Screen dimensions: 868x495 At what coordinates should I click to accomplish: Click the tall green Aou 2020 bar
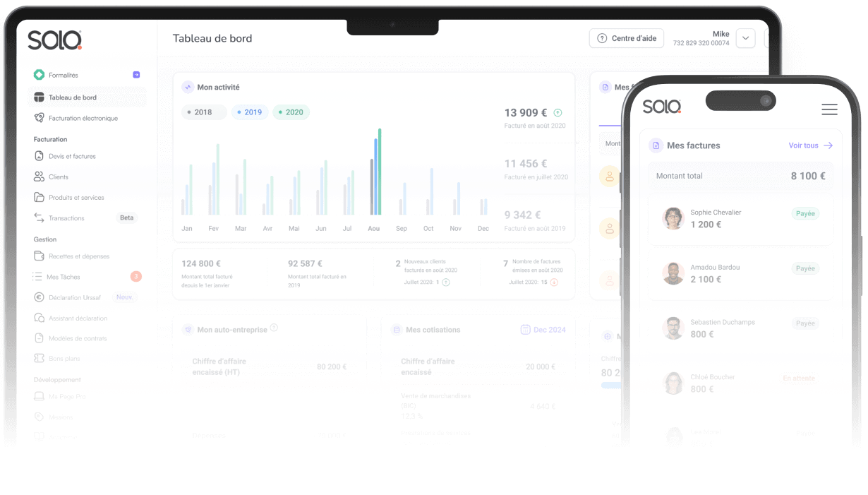(x=380, y=172)
